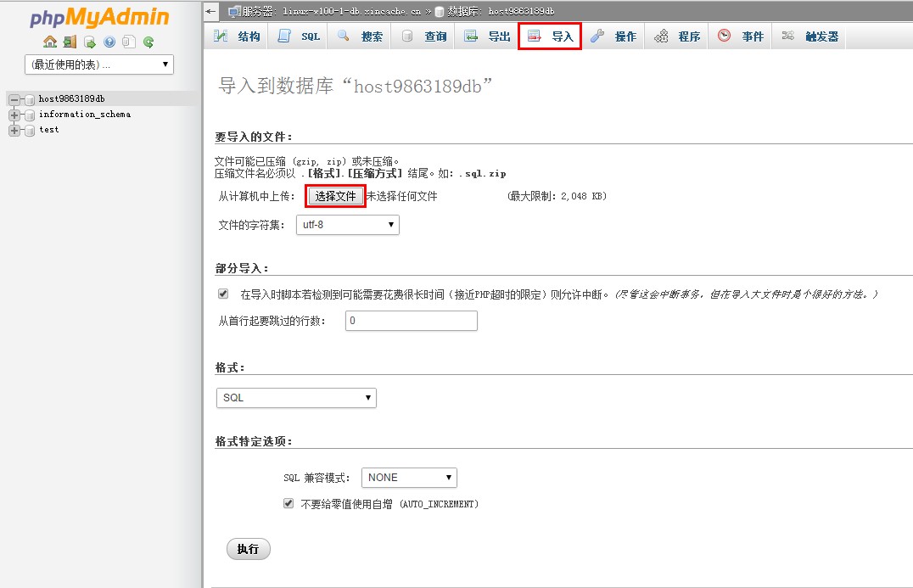Open the SQL compatibility mode NONE dropdown
Viewport: 913px width, 588px height.
[409, 478]
